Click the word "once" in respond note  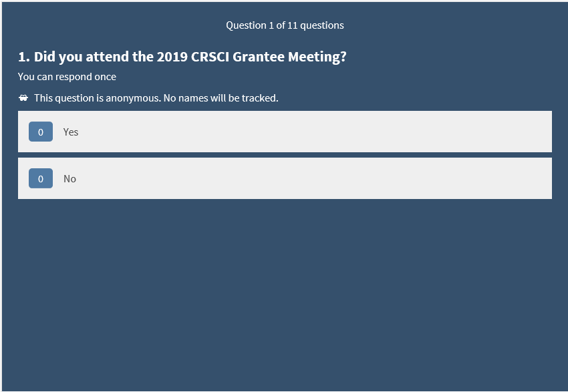pyautogui.click(x=105, y=77)
